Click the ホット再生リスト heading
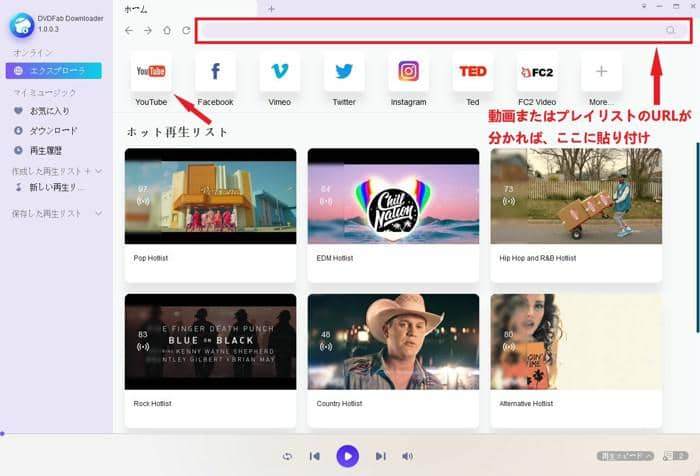 click(x=178, y=132)
